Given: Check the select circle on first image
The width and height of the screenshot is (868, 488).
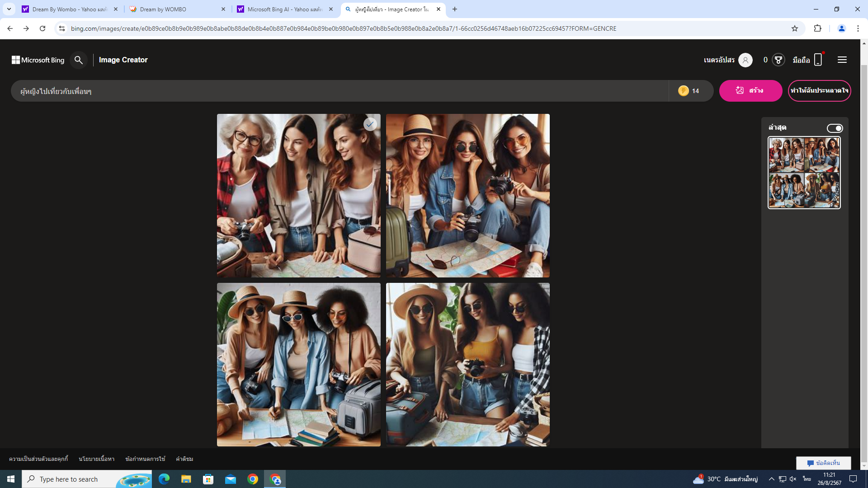Looking at the screenshot, I should pyautogui.click(x=370, y=124).
